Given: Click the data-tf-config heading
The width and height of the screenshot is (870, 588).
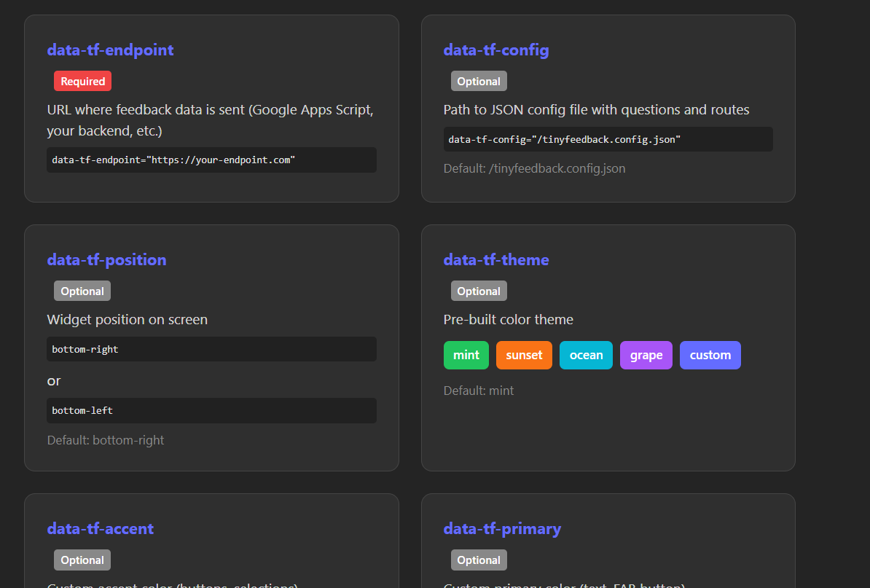Looking at the screenshot, I should point(496,50).
